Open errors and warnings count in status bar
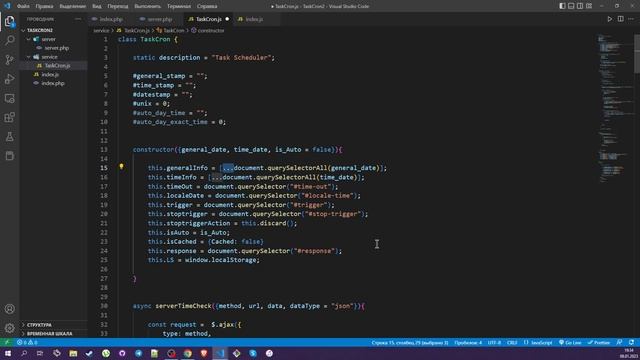The image size is (640, 360). click(27, 342)
